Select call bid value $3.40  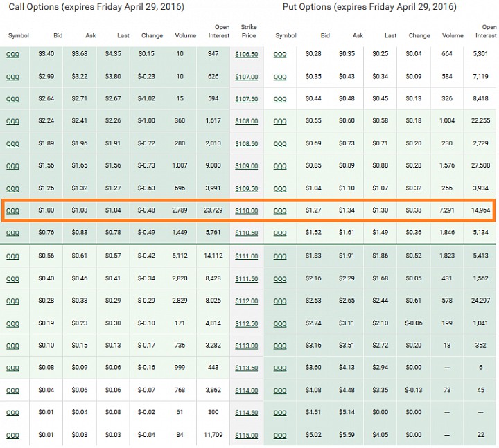coord(46,54)
